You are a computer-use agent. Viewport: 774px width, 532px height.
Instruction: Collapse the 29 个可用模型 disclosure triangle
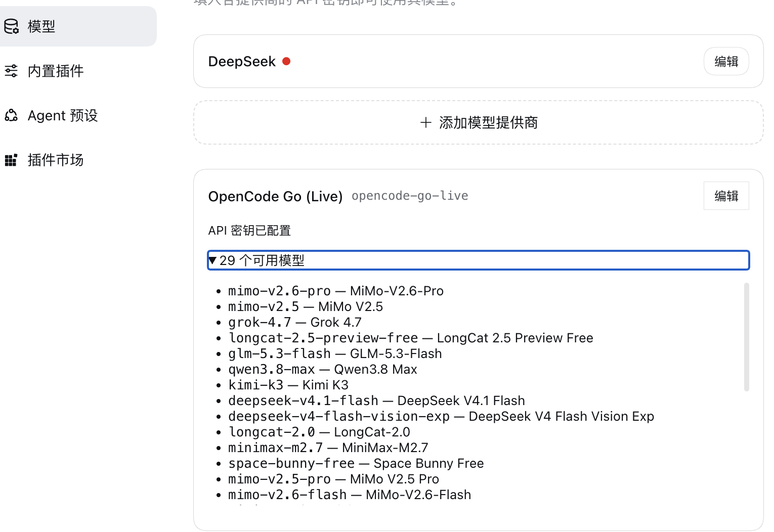tap(213, 260)
